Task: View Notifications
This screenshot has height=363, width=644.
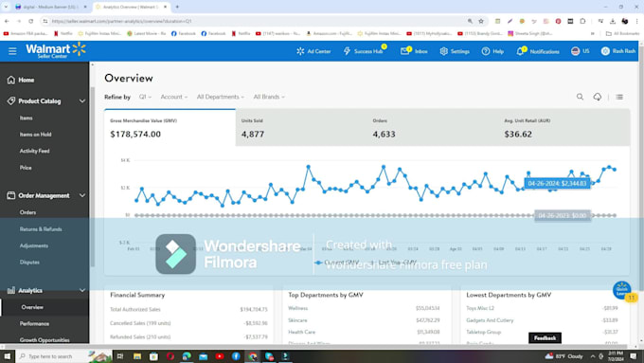Action: (538, 51)
